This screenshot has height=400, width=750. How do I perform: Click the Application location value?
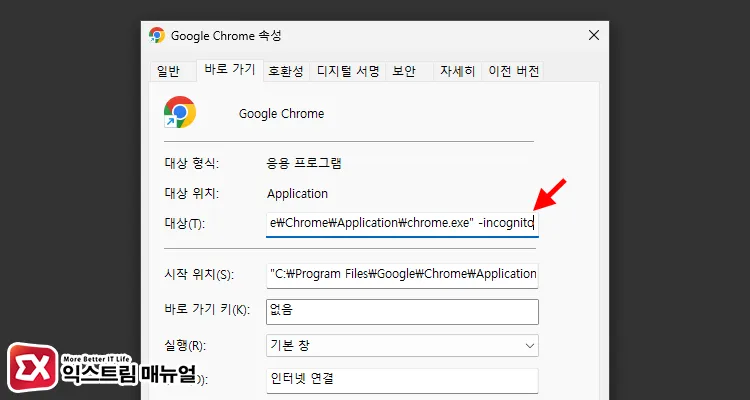[x=298, y=194]
